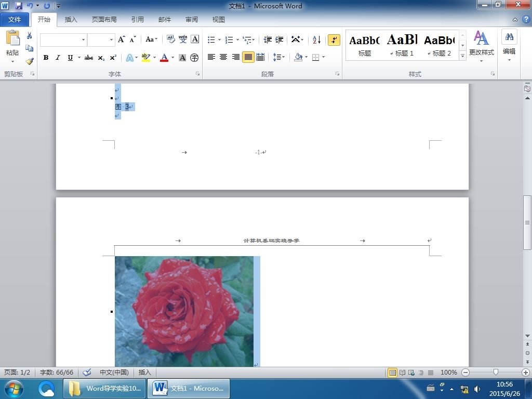Click the Shrink Font icon
The width and height of the screenshot is (532, 399).
point(132,39)
